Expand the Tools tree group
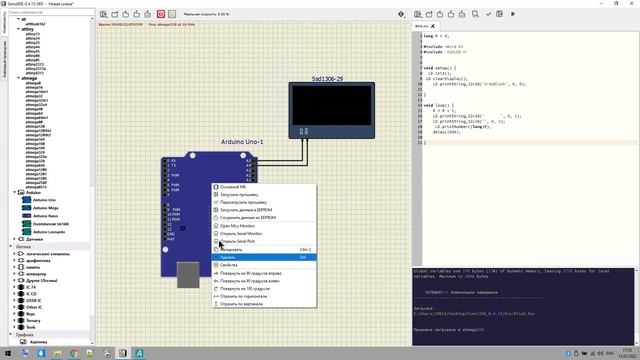The image size is (640, 360). pos(15,327)
